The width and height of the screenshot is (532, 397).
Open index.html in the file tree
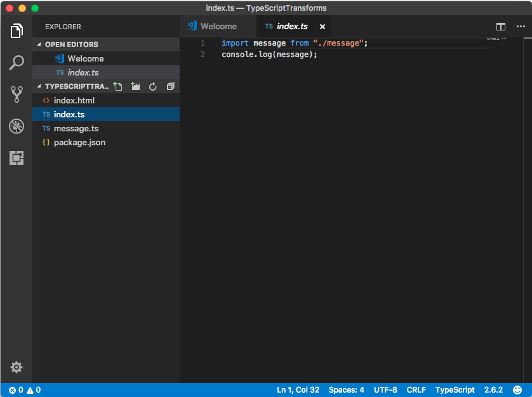tap(106, 100)
